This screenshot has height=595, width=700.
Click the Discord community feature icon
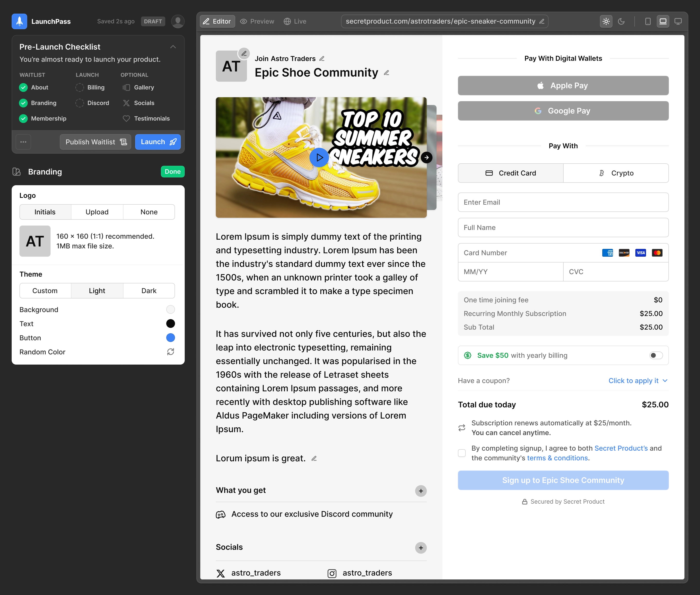coord(221,514)
